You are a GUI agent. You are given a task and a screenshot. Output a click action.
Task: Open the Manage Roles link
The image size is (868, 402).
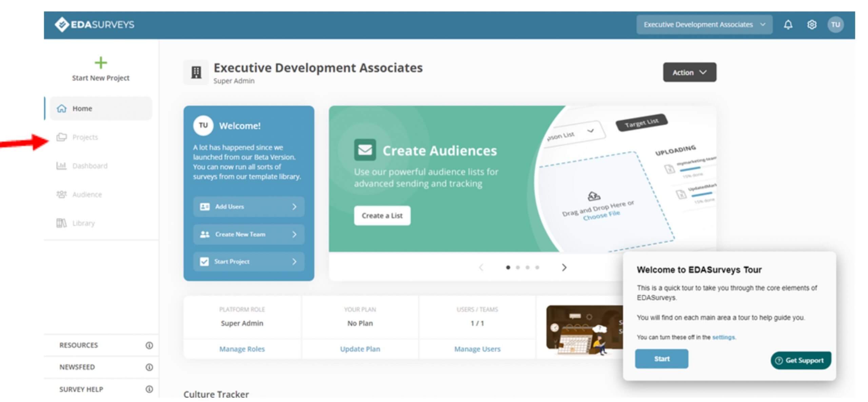(x=242, y=349)
